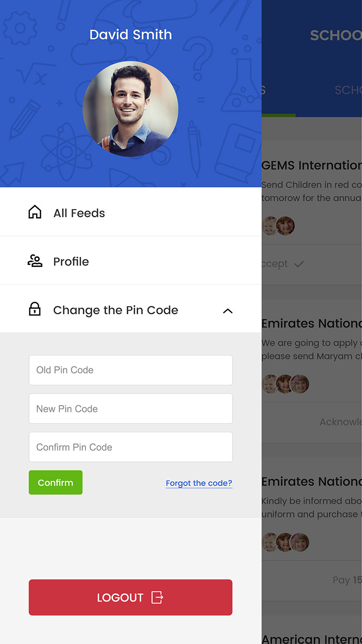This screenshot has width=362, height=644.
Task: Open All Feeds from the menu
Action: (131, 212)
